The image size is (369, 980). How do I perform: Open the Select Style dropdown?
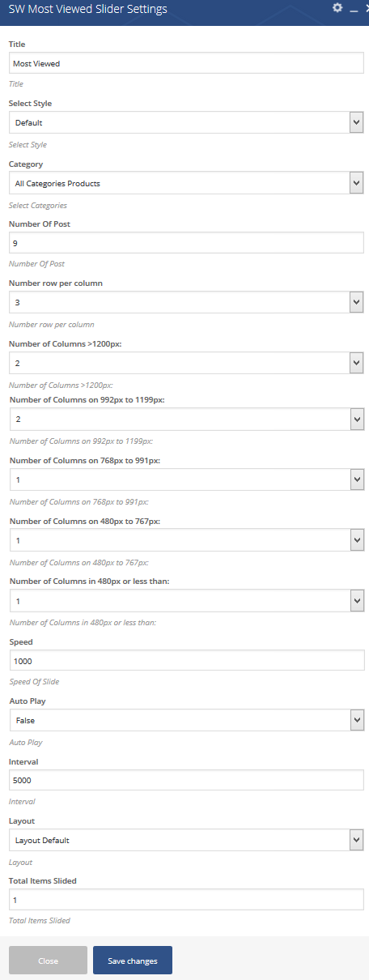[x=186, y=122]
